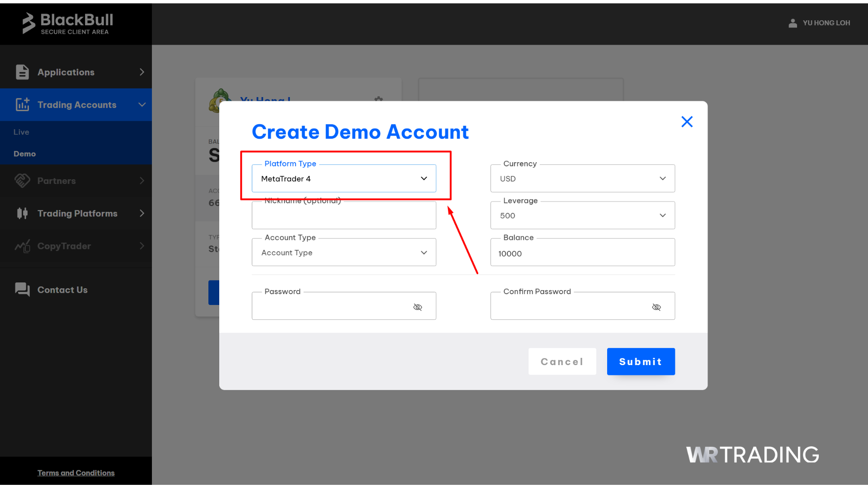
Task: Open the Leverage dropdown
Action: 582,216
